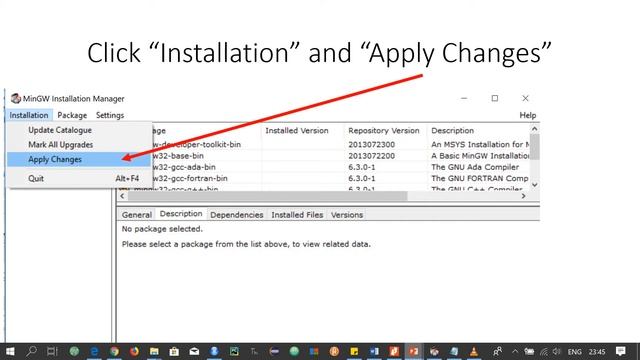Minimize the MinGW Installation Manager window
640x360 pixels.
pos(464,98)
